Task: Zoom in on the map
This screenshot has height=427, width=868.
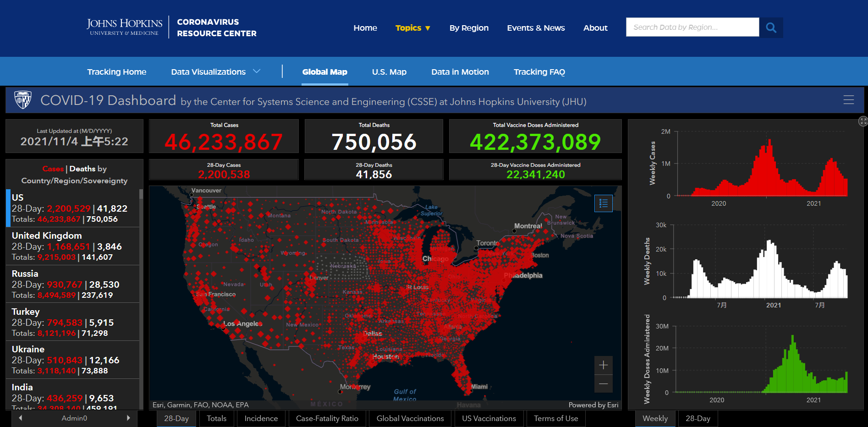Action: tap(603, 365)
